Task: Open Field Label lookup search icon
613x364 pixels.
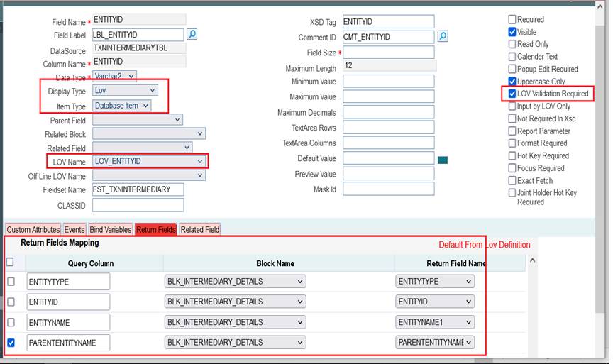Action: point(192,34)
